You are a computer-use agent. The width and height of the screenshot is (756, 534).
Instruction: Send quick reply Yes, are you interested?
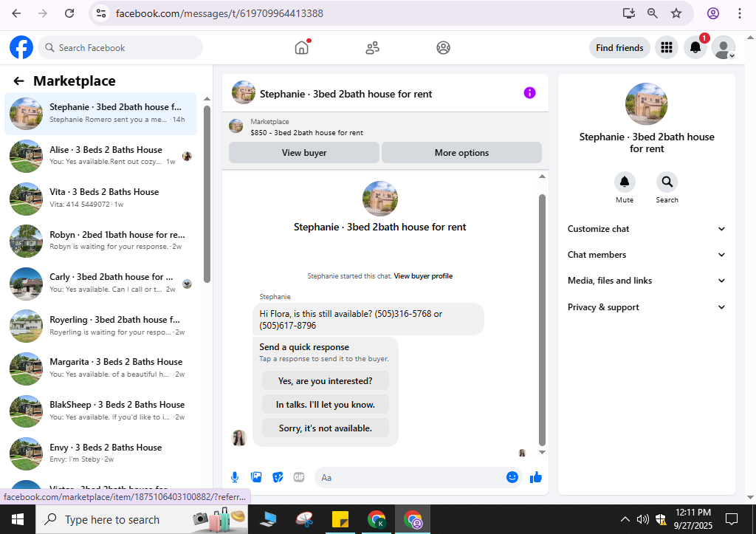[x=326, y=380]
